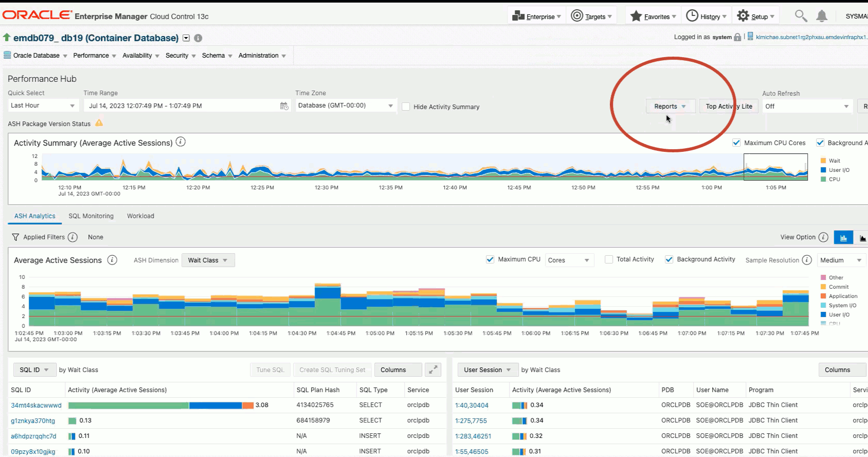
Task: Open the search magnifier in header
Action: [801, 16]
